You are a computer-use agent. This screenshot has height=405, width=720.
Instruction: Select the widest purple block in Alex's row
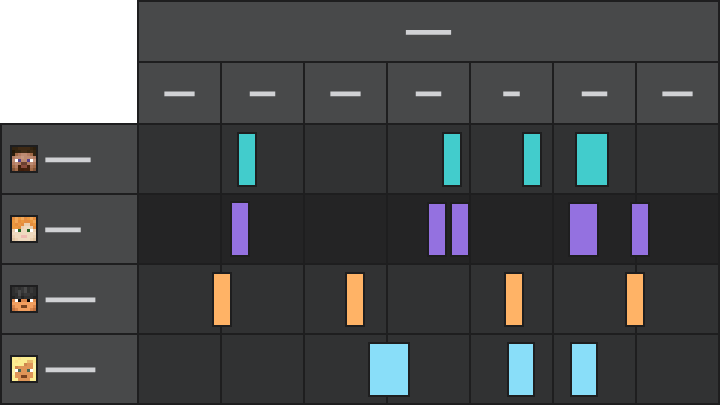[x=583, y=230]
